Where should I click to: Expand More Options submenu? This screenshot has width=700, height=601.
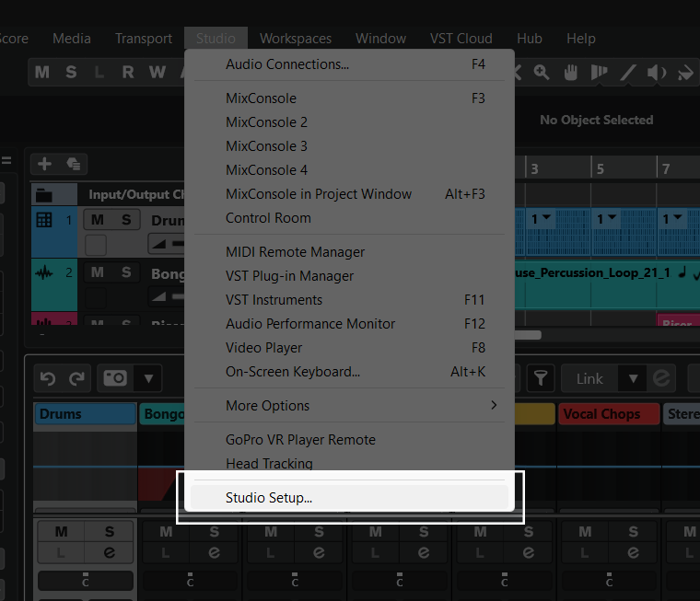(349, 406)
